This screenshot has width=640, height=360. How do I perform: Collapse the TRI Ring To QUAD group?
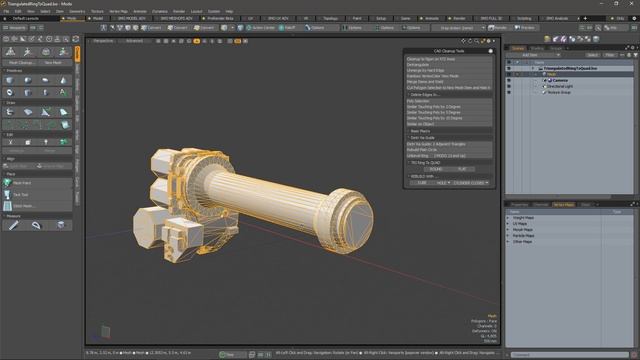[x=424, y=162]
